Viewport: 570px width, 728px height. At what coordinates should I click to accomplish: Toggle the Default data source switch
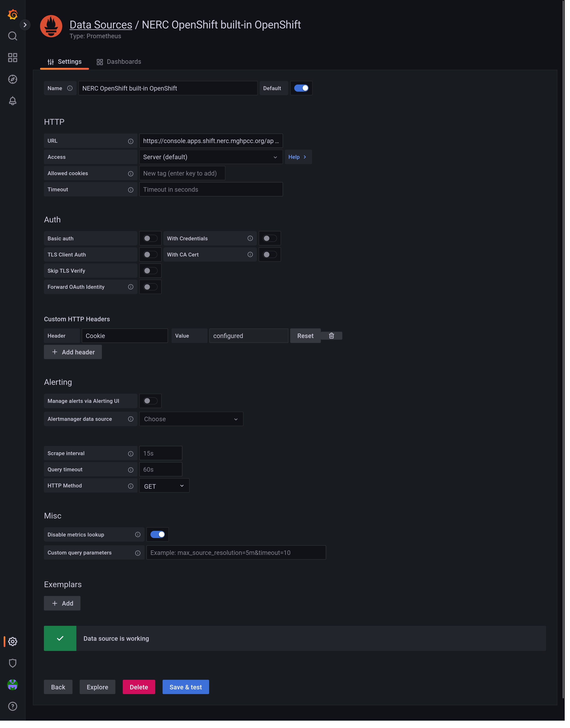[x=304, y=89]
